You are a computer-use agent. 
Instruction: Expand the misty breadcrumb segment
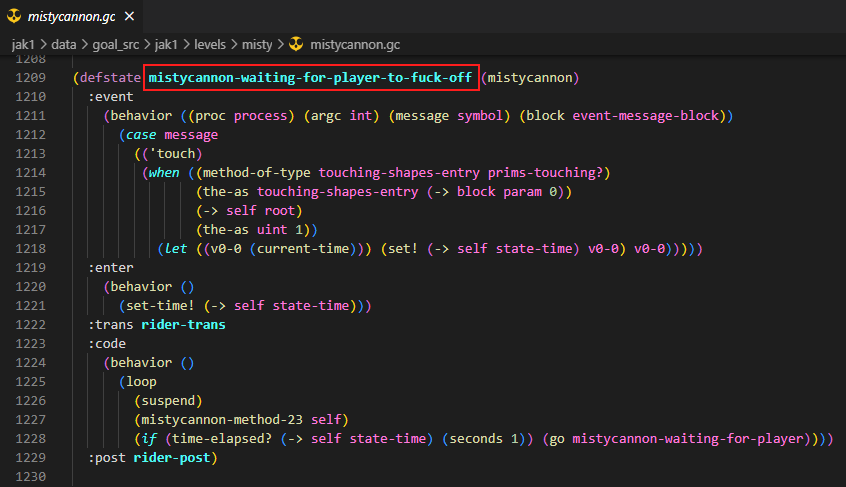coord(257,45)
